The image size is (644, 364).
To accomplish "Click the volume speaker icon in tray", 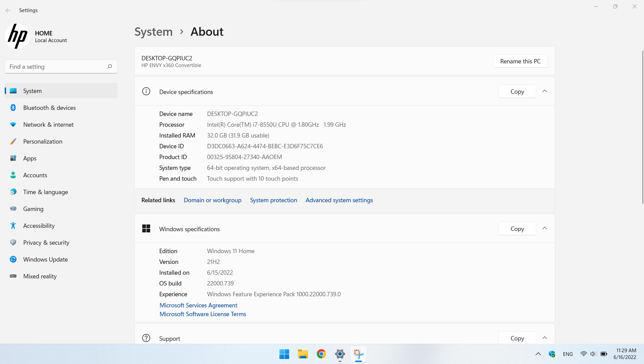I will tap(593, 354).
